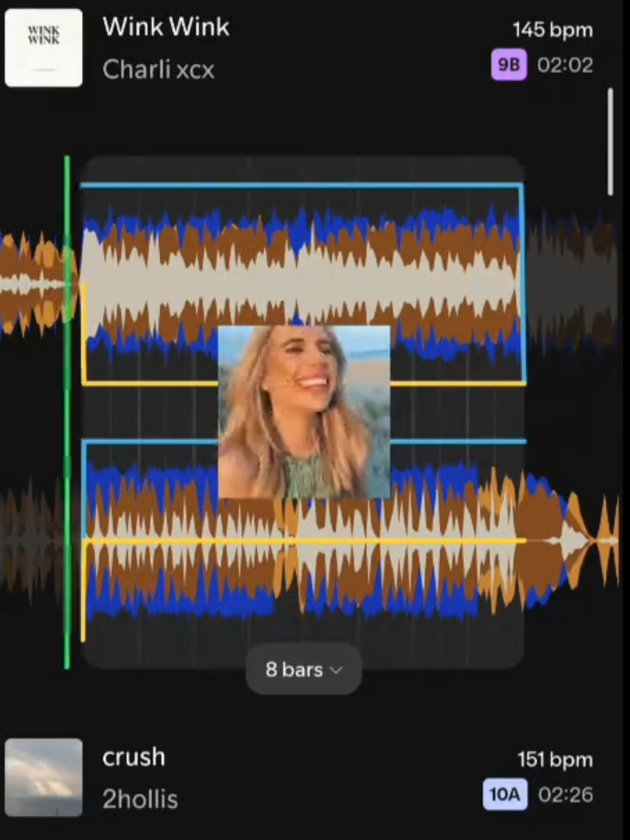The image size is (630, 840).
Task: Click the 151 bpm tempo label
Action: (555, 760)
